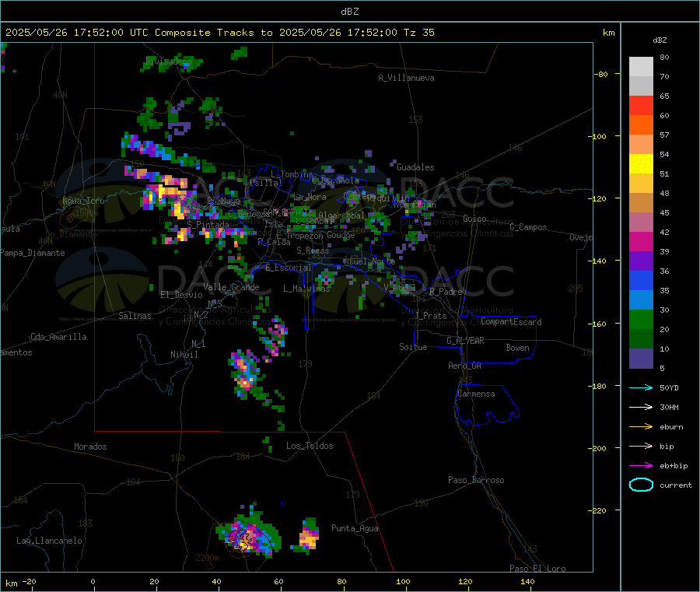Pick the slate purple 5–10 dBZ swatch

[641, 359]
